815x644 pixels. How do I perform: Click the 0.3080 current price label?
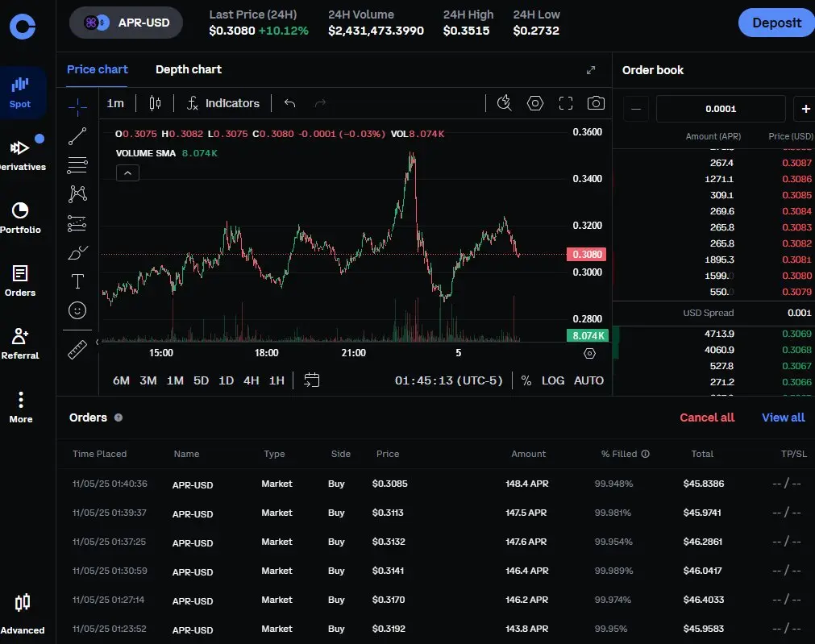pyautogui.click(x=587, y=254)
